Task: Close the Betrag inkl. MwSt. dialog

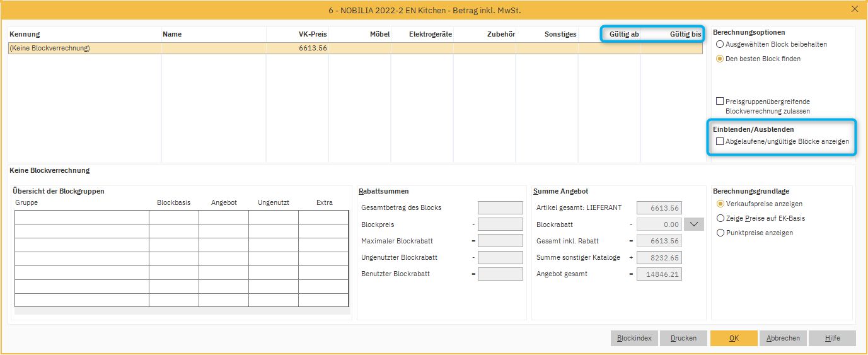Action: [x=855, y=9]
